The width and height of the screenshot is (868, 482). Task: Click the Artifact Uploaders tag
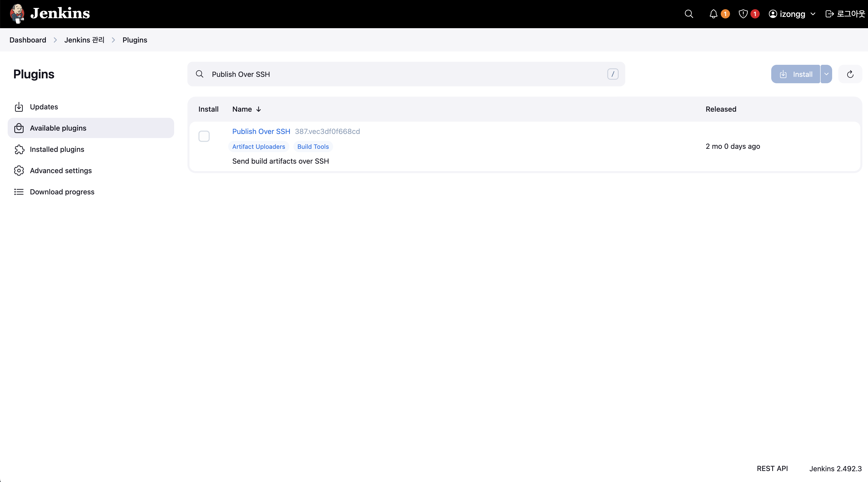(x=258, y=146)
